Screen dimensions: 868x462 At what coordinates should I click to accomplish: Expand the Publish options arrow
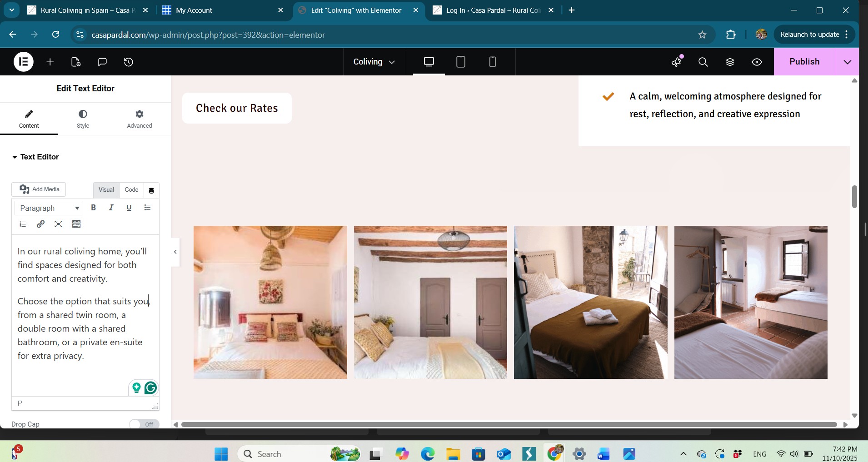pos(847,62)
